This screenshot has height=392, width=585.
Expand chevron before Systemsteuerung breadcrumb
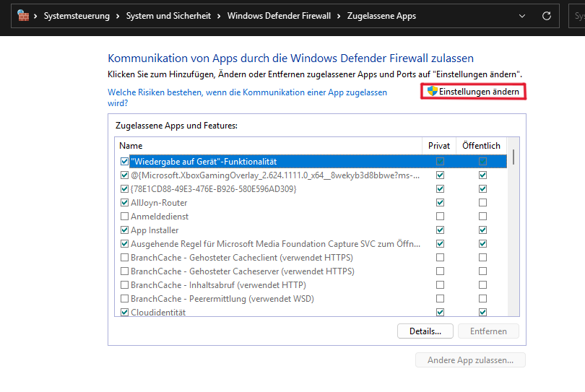pos(35,16)
